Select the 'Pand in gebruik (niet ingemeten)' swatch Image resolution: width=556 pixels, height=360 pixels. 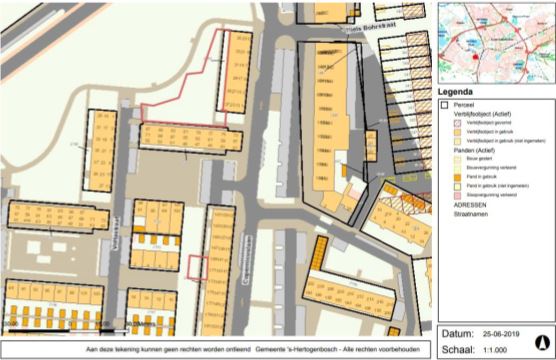click(457, 186)
